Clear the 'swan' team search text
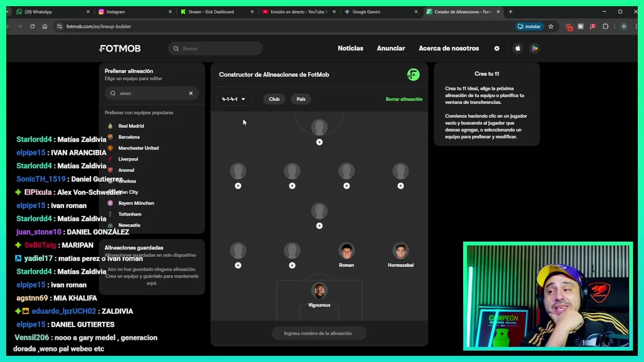 coord(191,93)
